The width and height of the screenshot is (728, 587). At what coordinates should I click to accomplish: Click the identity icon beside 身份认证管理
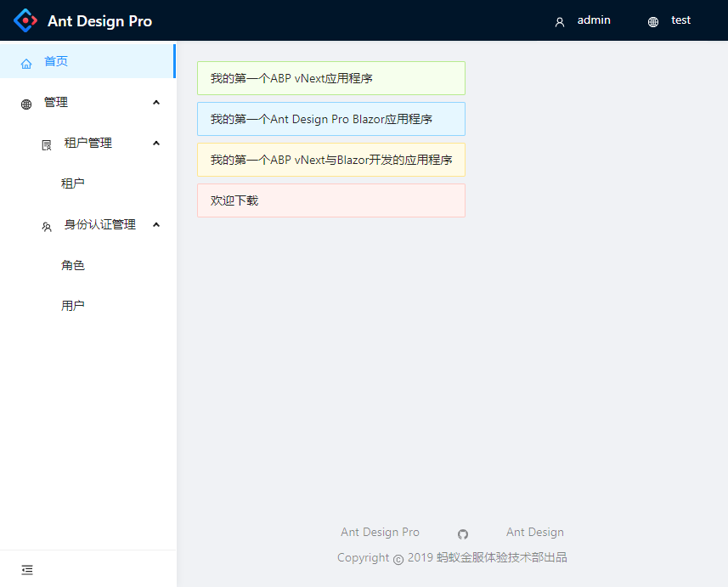tap(46, 225)
